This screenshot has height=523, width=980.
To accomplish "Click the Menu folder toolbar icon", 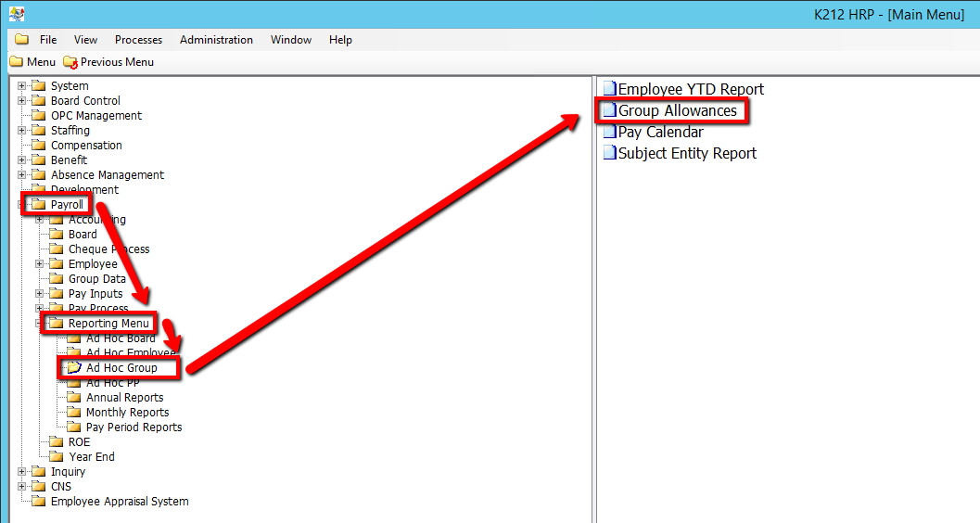I will 16,62.
